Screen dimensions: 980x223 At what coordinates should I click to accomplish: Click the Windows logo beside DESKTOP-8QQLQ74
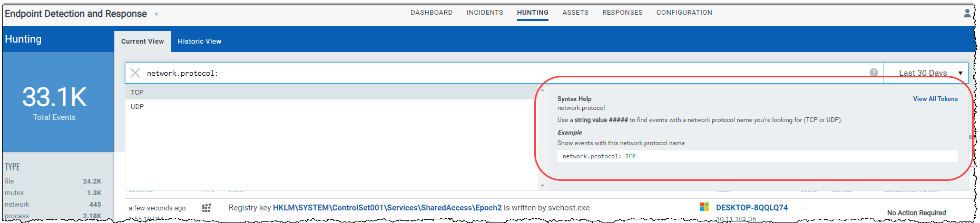704,207
